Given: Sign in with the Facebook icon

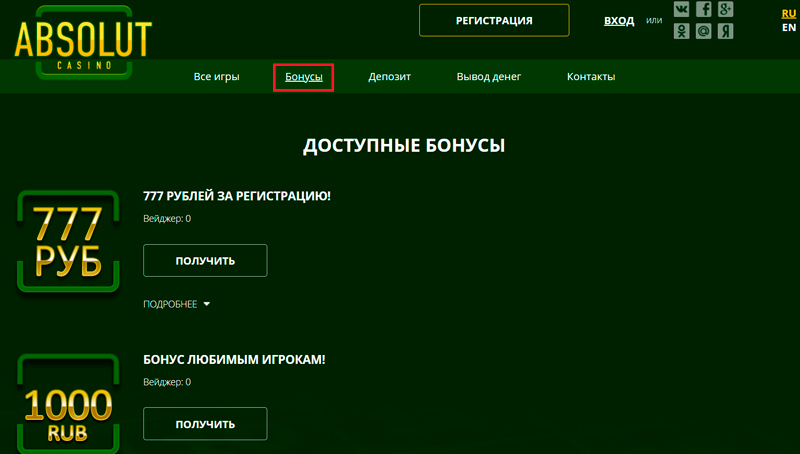Looking at the screenshot, I should coord(704,10).
